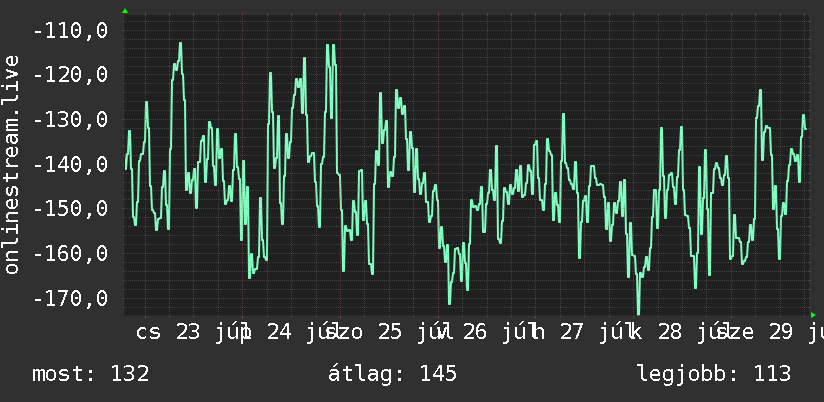The image size is (824, 402).
Task: Click the -140,0 y-axis label
Action: pyautogui.click(x=70, y=164)
